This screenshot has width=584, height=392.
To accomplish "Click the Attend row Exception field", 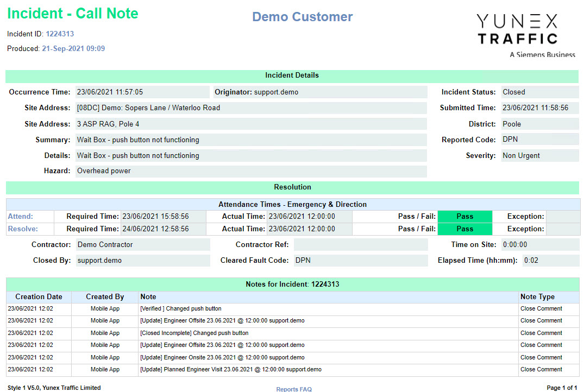I will 563,216.
